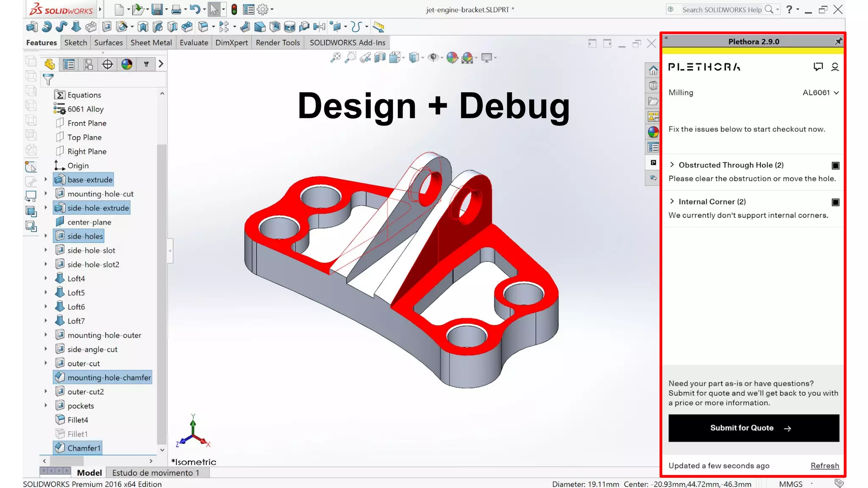
Task: Expand Obstructed Through Hole issue
Action: (x=672, y=165)
